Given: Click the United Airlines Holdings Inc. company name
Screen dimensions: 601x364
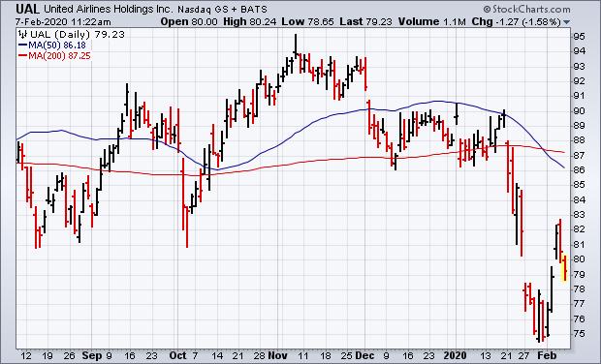Looking at the screenshot, I should point(109,9).
